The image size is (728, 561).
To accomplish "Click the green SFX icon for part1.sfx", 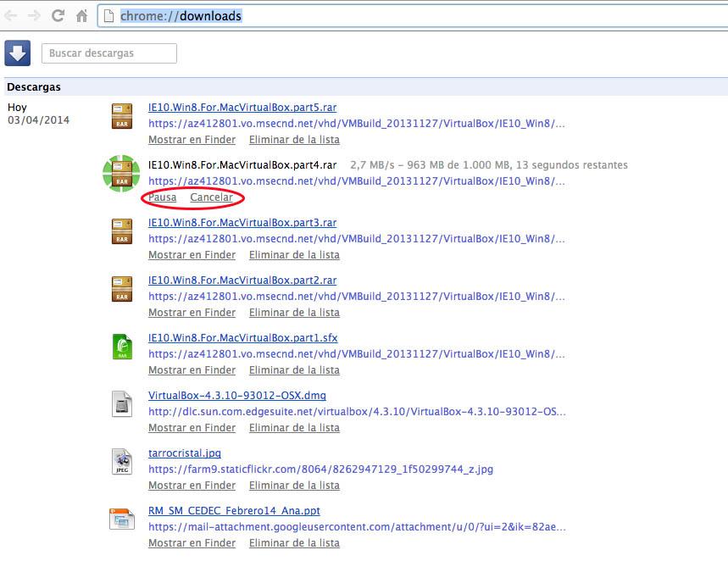I will 122,346.
